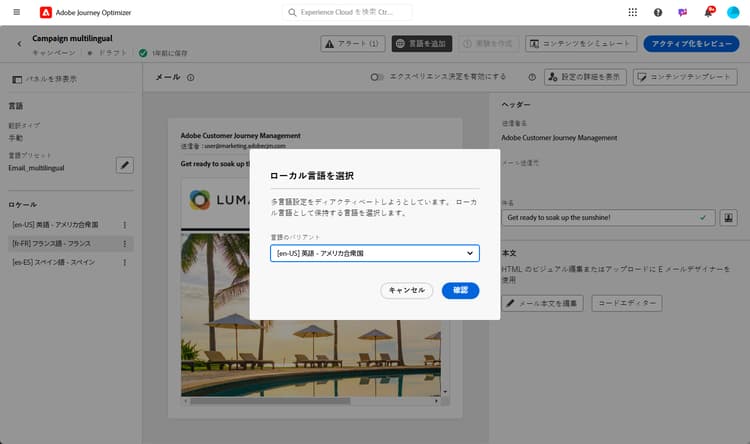Click the コンテンツテンプレート button
Viewport: 750px width, 444px height.
685,77
